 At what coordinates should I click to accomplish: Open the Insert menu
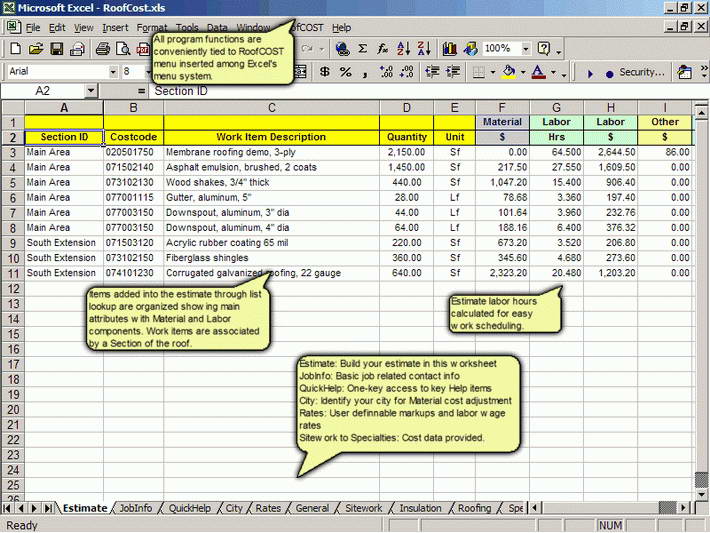point(115,28)
